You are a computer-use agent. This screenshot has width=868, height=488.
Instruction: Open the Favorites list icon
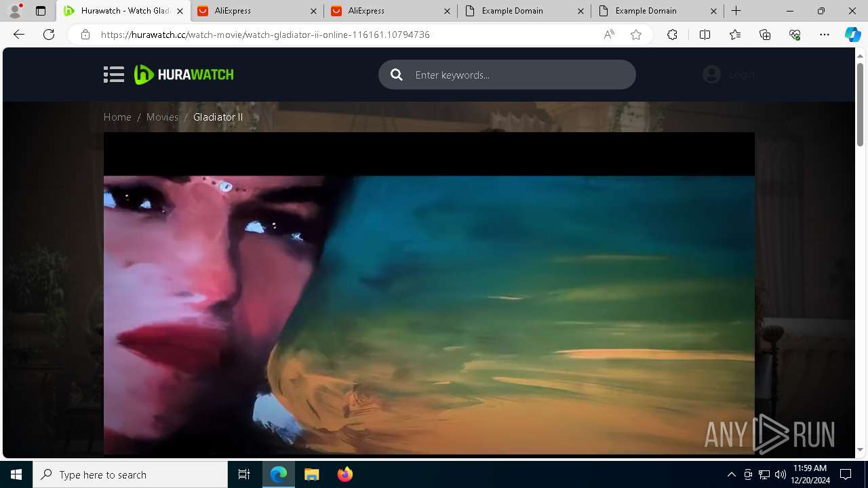[x=735, y=35]
